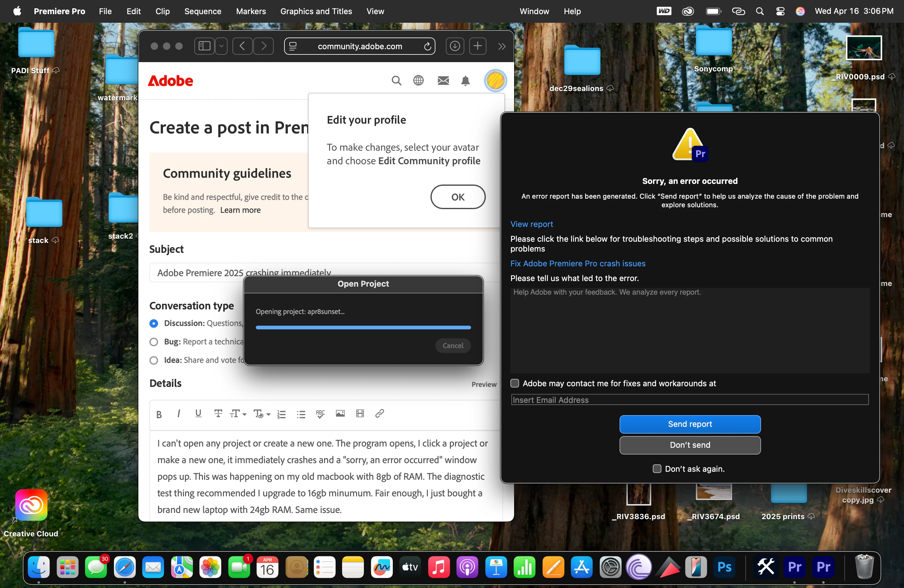Click the insert table icon in editor

[x=360, y=414]
